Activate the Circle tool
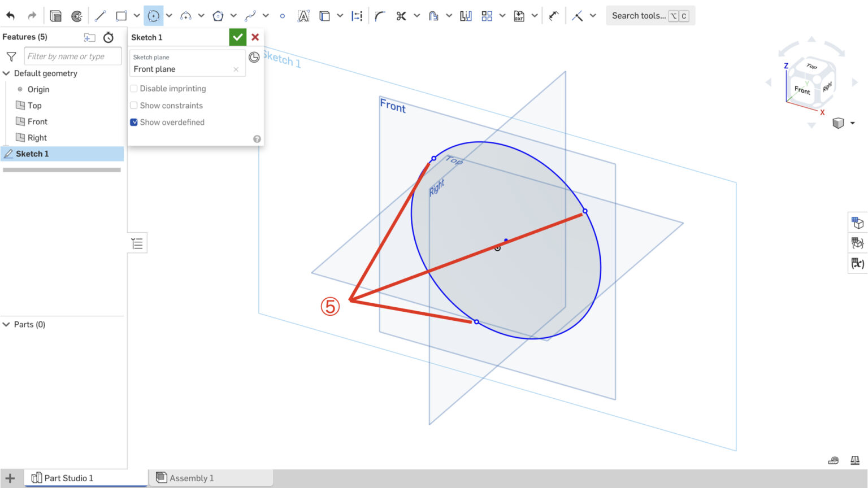 click(153, 15)
